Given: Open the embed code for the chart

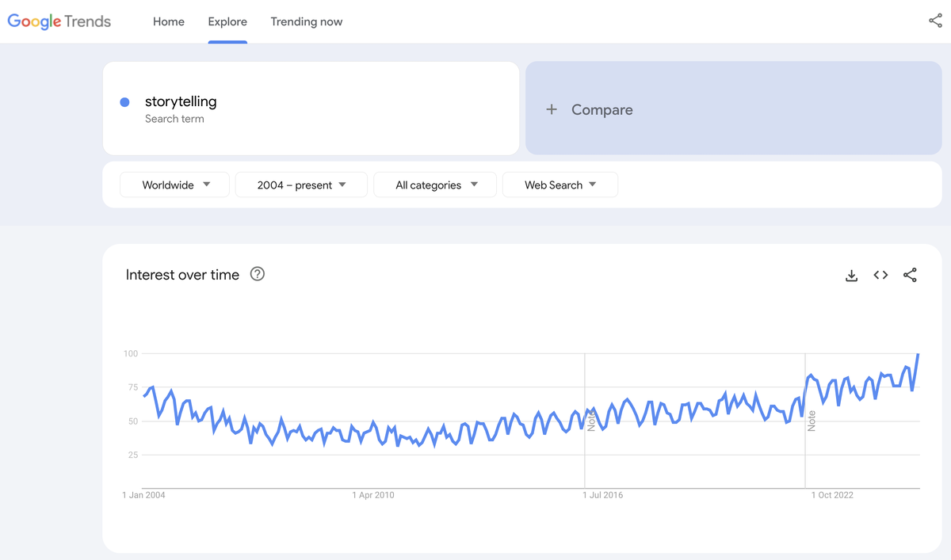Looking at the screenshot, I should point(880,275).
